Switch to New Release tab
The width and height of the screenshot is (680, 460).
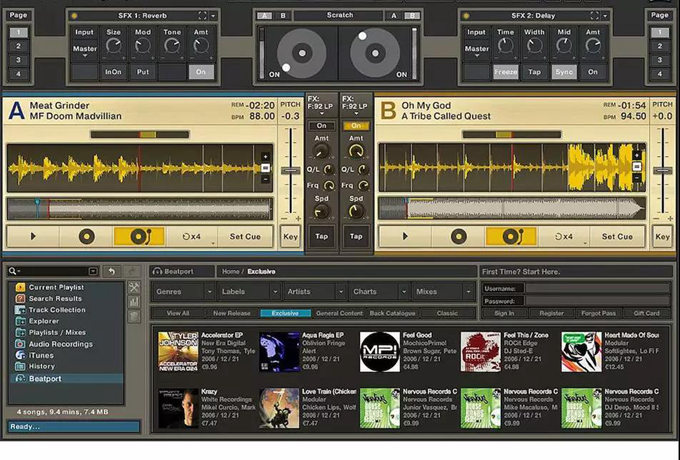tap(232, 313)
